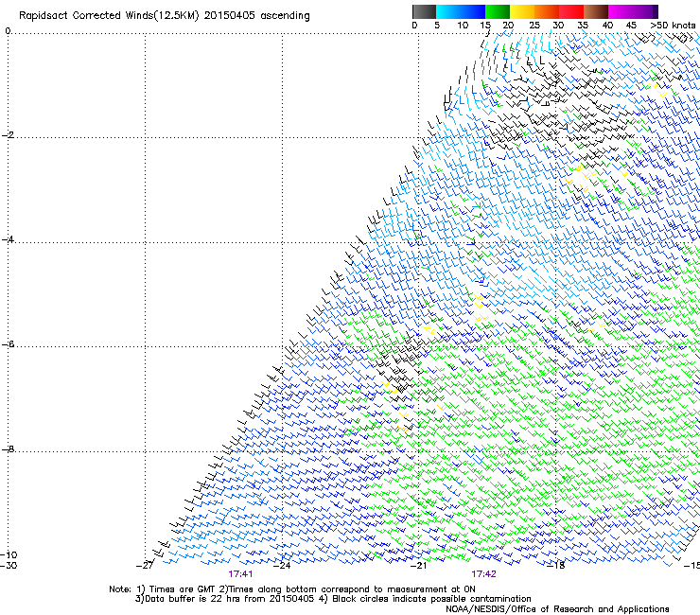Click the 17:42 time label

484,574
